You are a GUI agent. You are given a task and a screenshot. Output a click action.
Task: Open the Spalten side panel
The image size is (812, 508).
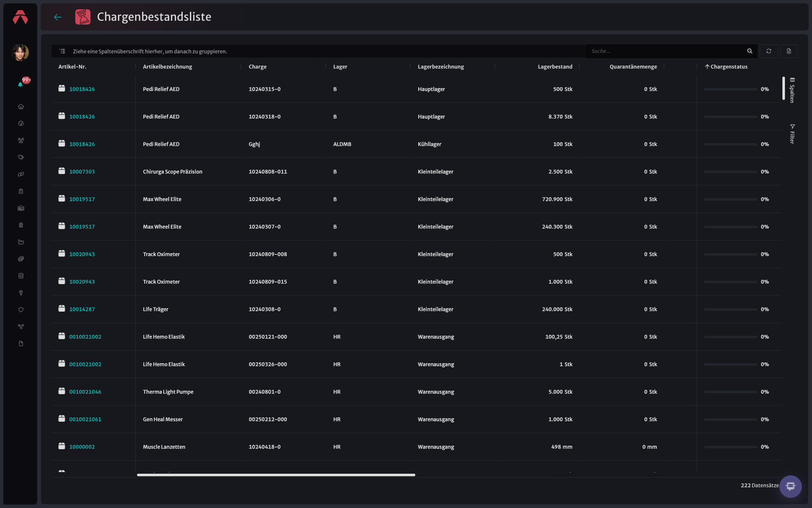pyautogui.click(x=792, y=90)
